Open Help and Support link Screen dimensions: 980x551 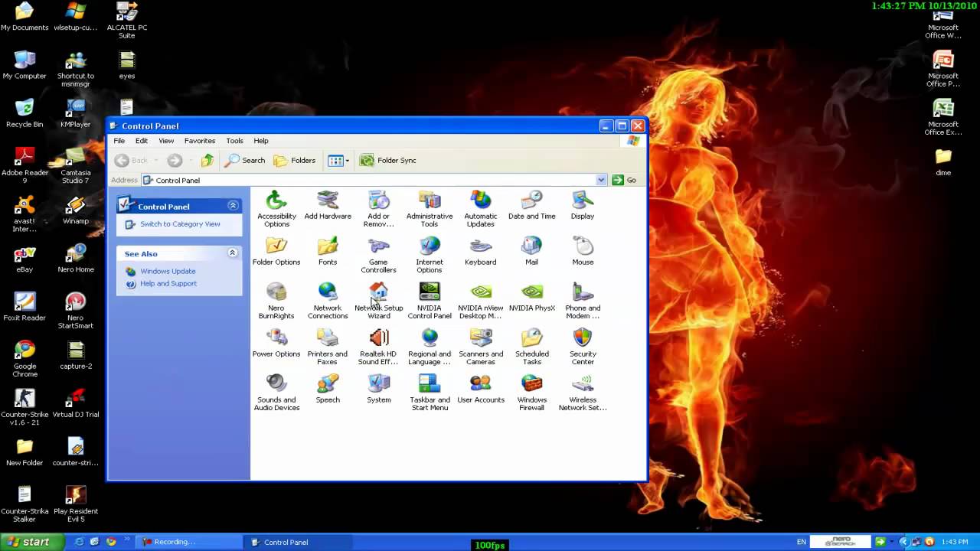168,284
